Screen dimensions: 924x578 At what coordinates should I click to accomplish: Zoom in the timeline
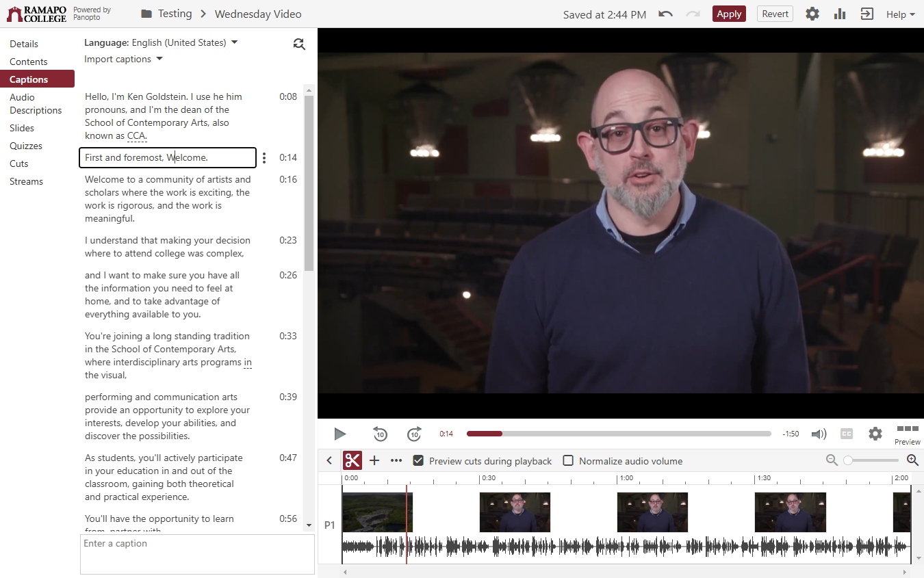pyautogui.click(x=912, y=460)
